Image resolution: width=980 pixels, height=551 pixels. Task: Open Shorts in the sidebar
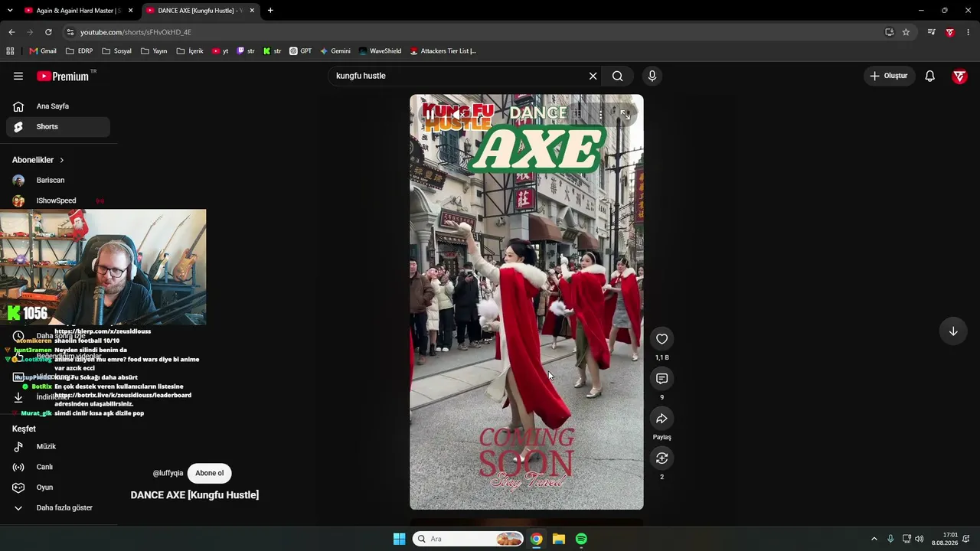[58, 126]
